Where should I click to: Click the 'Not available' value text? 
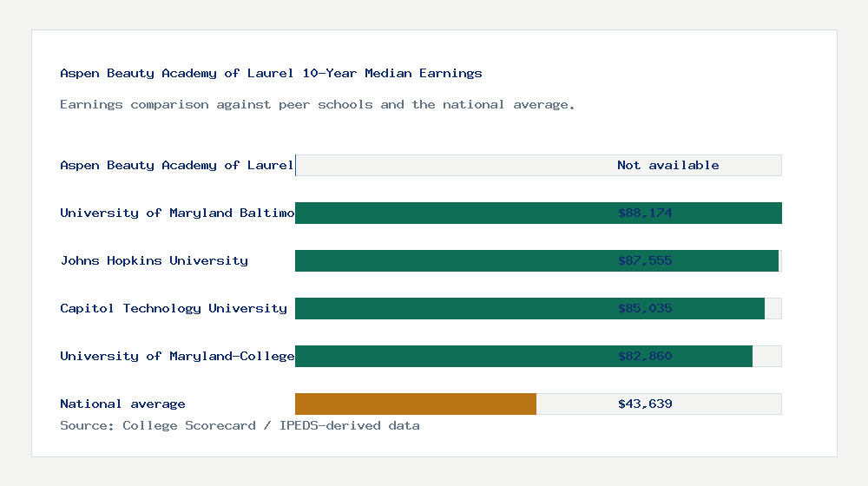coord(668,166)
